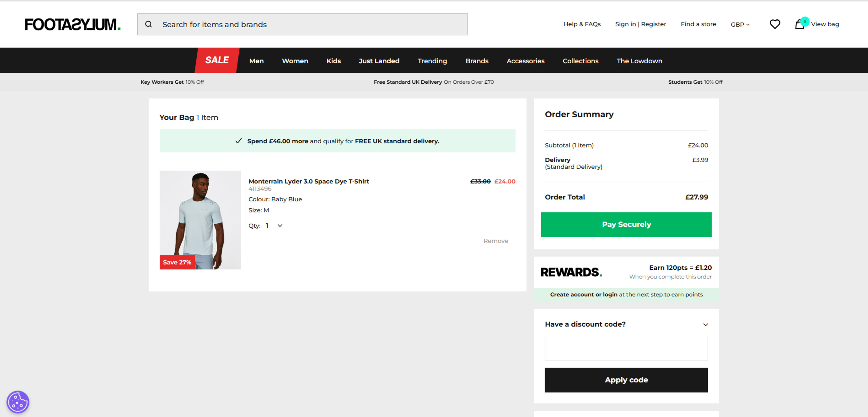Image resolution: width=868 pixels, height=417 pixels.
Task: Remove the Monterrain T-Shirt from bag
Action: (x=496, y=241)
